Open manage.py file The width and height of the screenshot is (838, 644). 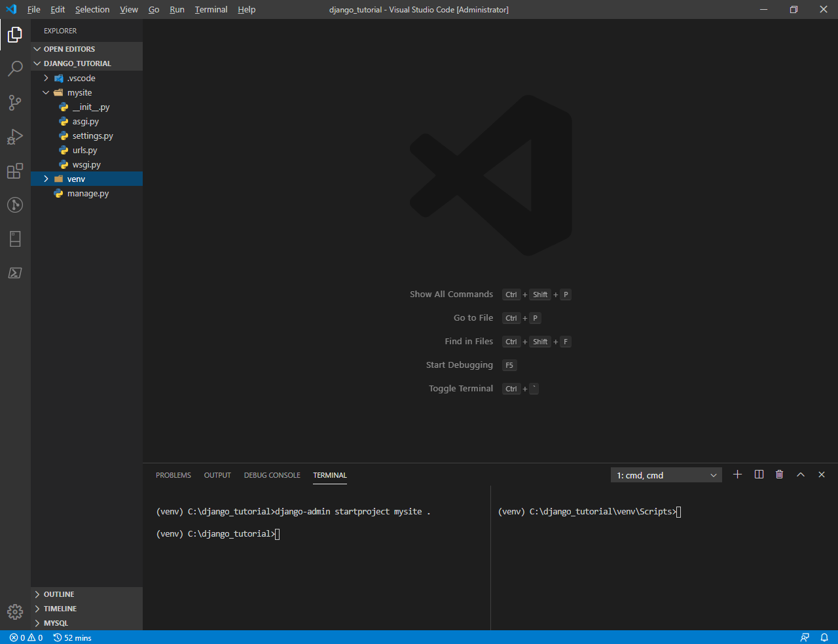[x=86, y=193]
